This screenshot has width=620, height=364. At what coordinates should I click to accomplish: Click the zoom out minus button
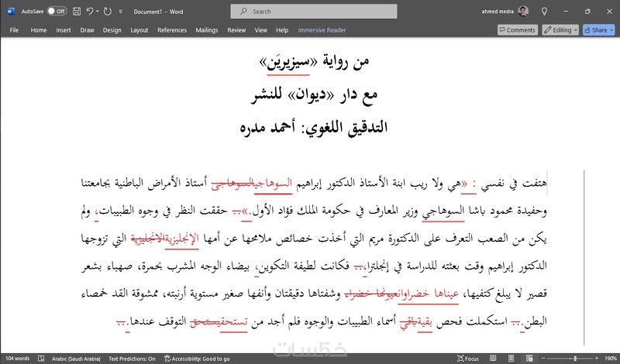click(x=543, y=359)
